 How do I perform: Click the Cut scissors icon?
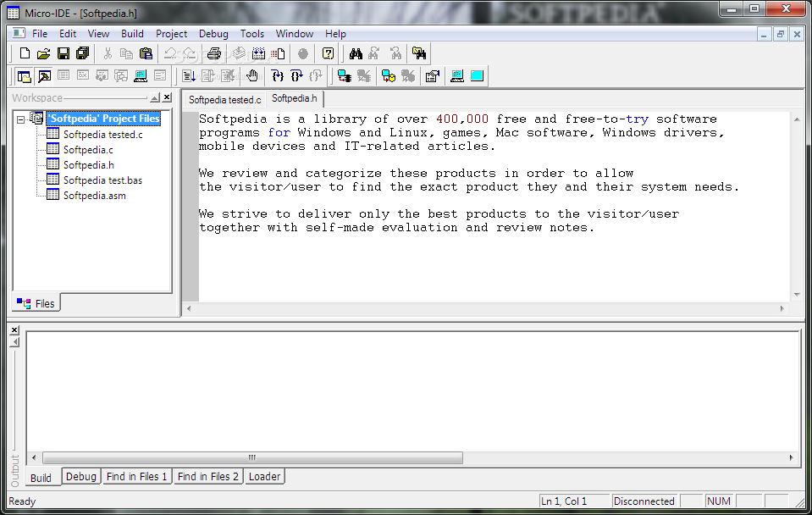point(108,53)
